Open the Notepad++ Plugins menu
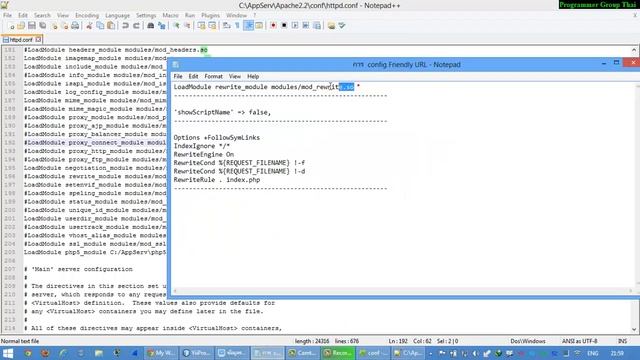640x360 pixels. tap(211, 16)
